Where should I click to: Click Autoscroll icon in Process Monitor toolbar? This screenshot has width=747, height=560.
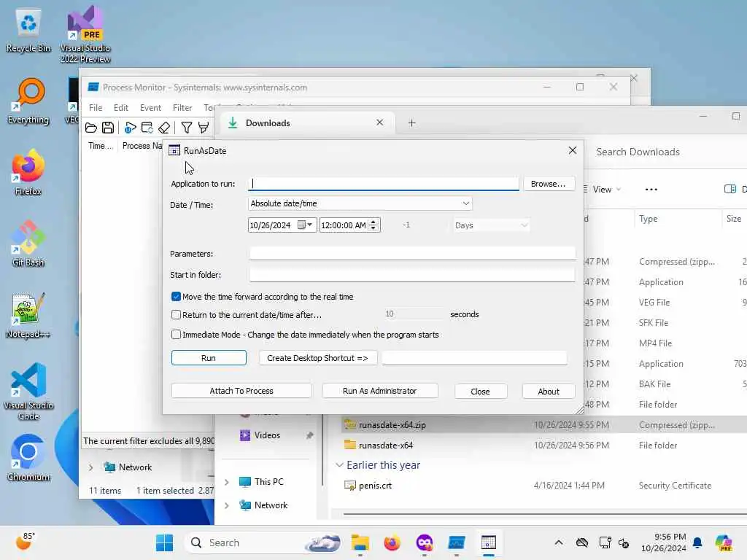tap(147, 128)
